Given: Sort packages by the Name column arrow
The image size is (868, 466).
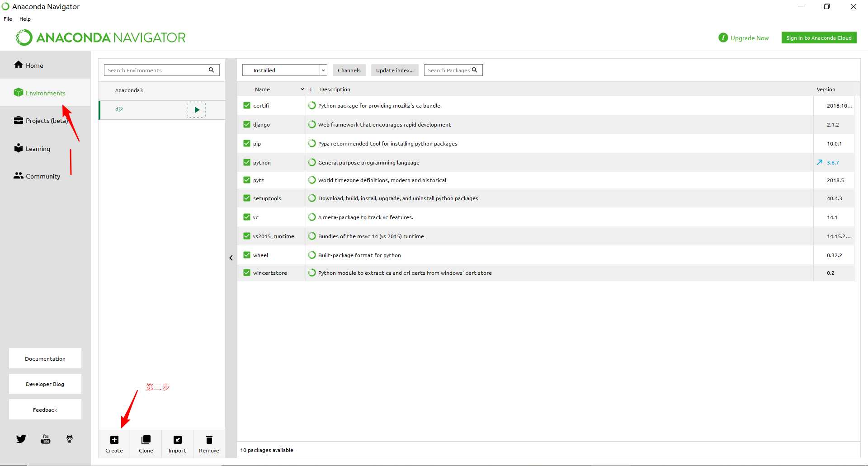Looking at the screenshot, I should [x=302, y=89].
